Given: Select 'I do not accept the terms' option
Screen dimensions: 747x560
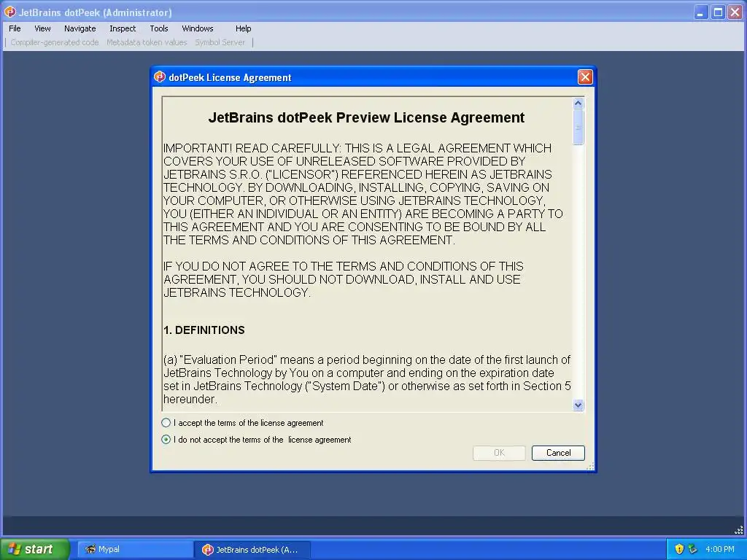Looking at the screenshot, I should (166, 439).
